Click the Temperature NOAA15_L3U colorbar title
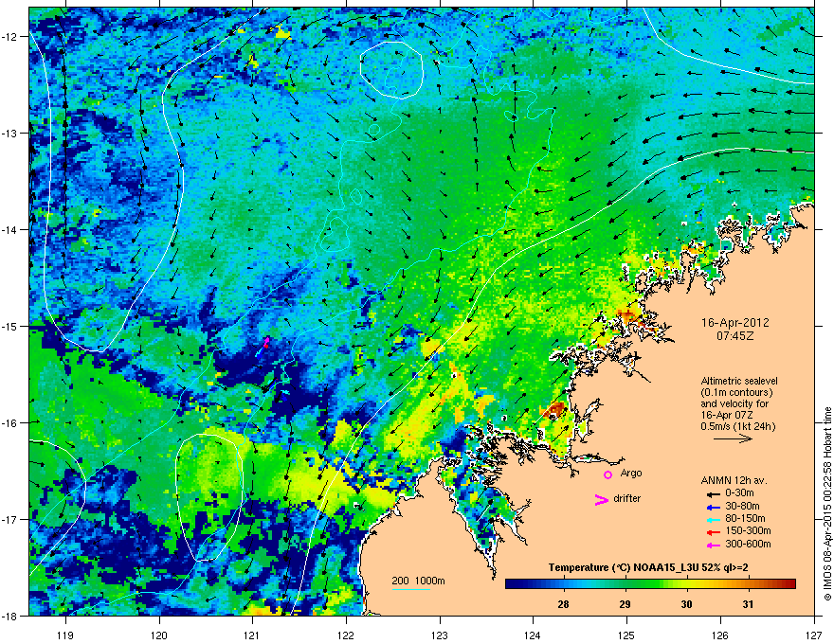This screenshot has height=644, width=834. pos(648,567)
